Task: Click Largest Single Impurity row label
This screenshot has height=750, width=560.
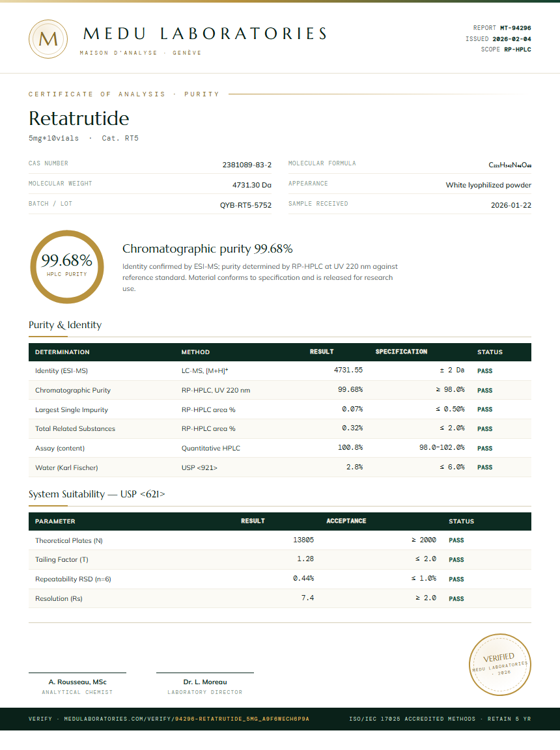Action: (71, 410)
